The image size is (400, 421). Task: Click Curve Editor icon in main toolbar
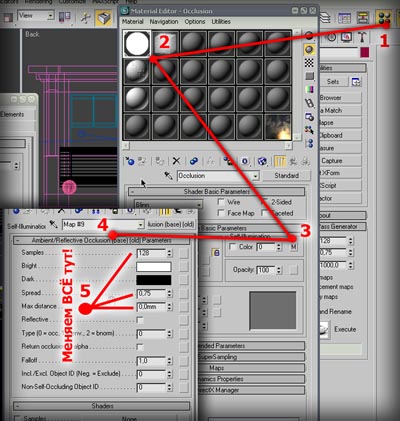coord(344,18)
